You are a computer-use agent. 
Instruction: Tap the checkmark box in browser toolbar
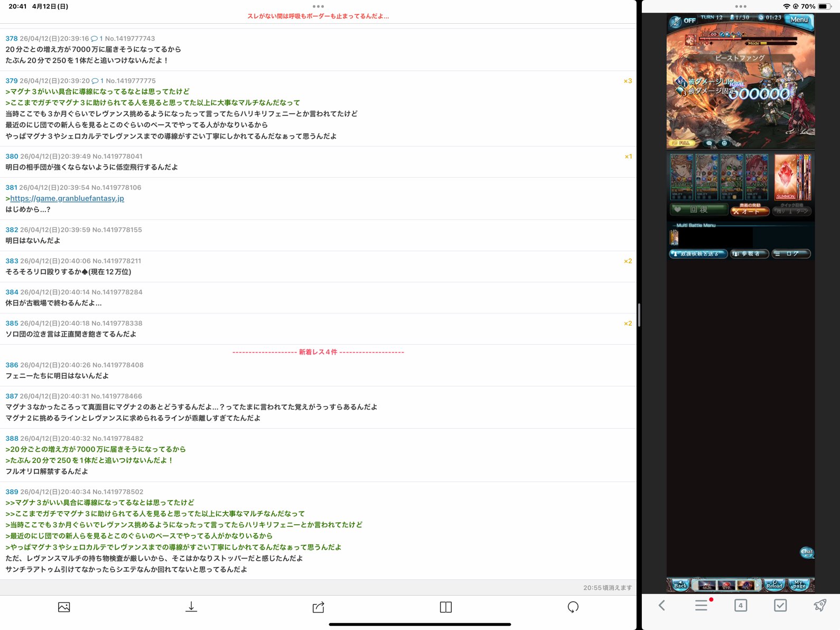click(x=780, y=605)
